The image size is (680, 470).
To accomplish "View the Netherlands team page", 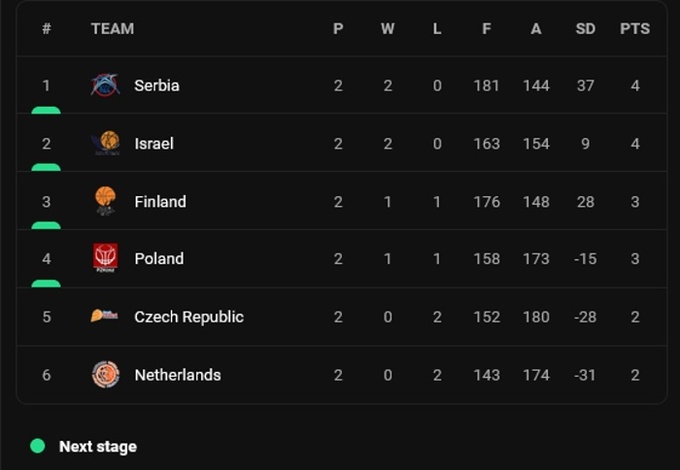I will coord(178,375).
